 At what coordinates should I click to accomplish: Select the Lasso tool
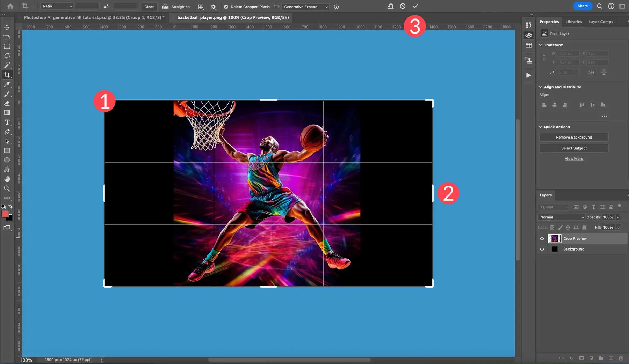point(7,56)
